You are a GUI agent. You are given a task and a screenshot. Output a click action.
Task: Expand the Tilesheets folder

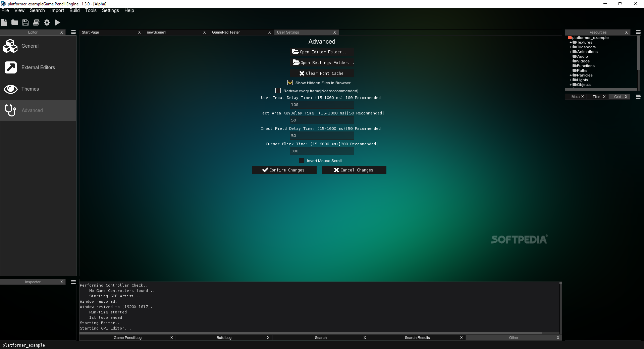point(571,47)
